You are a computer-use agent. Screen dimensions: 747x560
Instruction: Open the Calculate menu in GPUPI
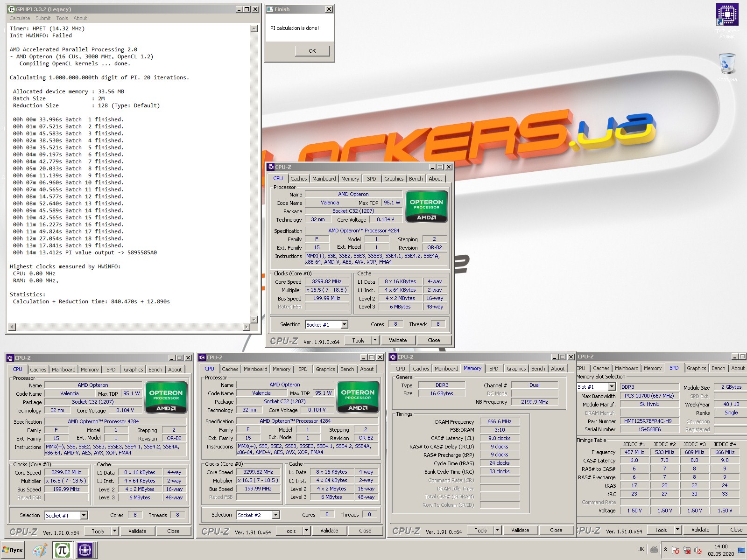20,18
